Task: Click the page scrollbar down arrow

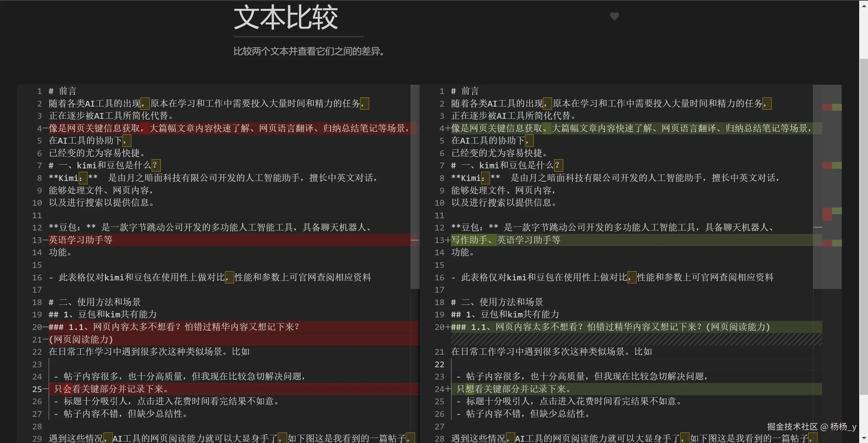Action: (864, 438)
